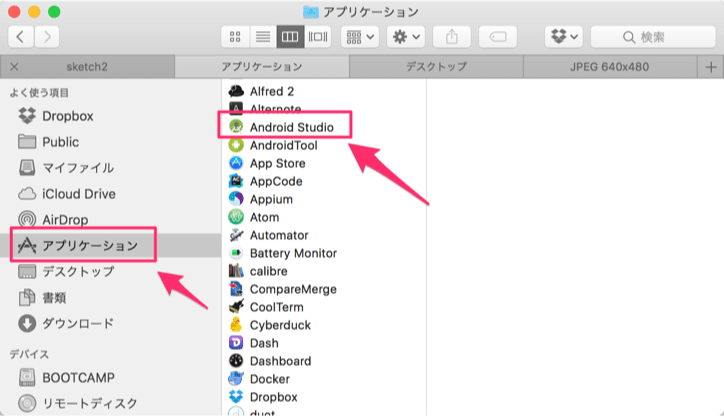Select the Alternote app row
This screenshot has width=724, height=416.
324,109
